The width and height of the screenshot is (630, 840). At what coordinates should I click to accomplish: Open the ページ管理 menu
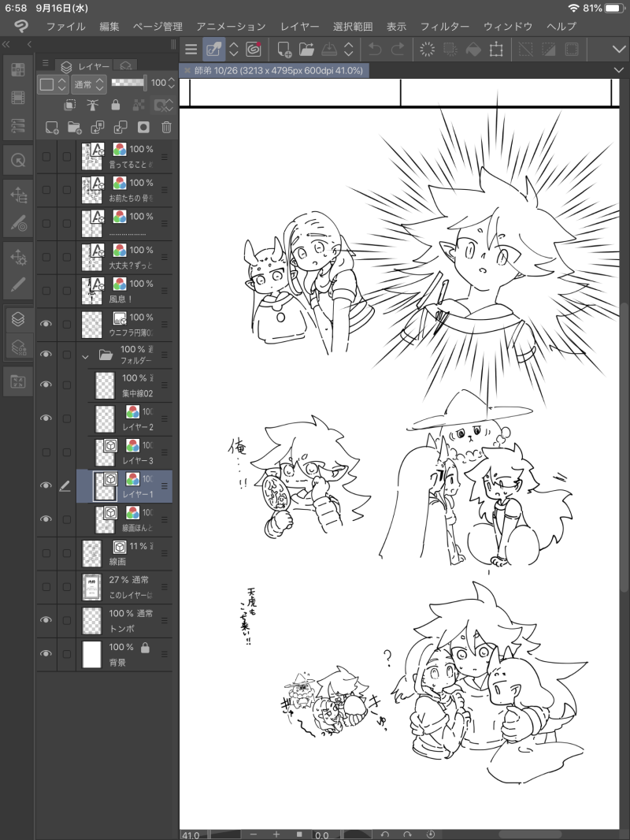coord(157,26)
